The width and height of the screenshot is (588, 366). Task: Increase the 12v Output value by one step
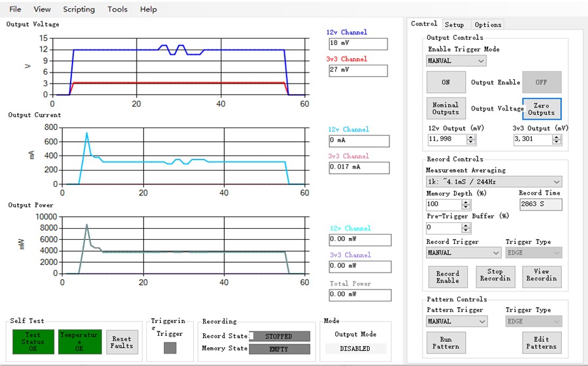point(471,137)
